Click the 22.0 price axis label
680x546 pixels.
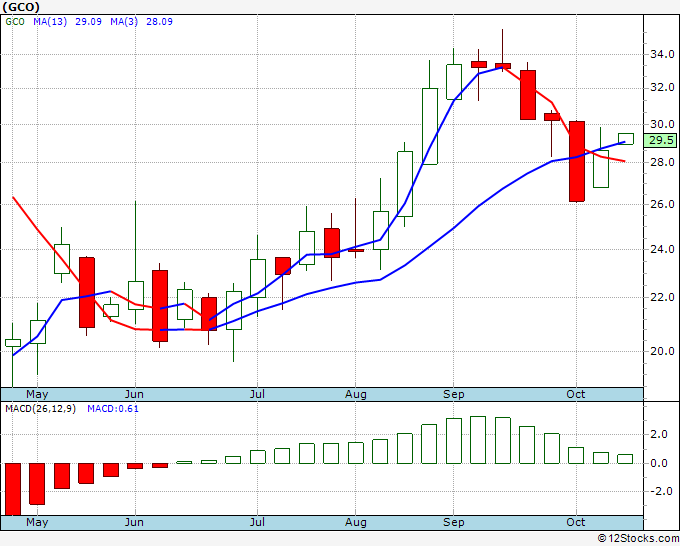click(x=662, y=298)
